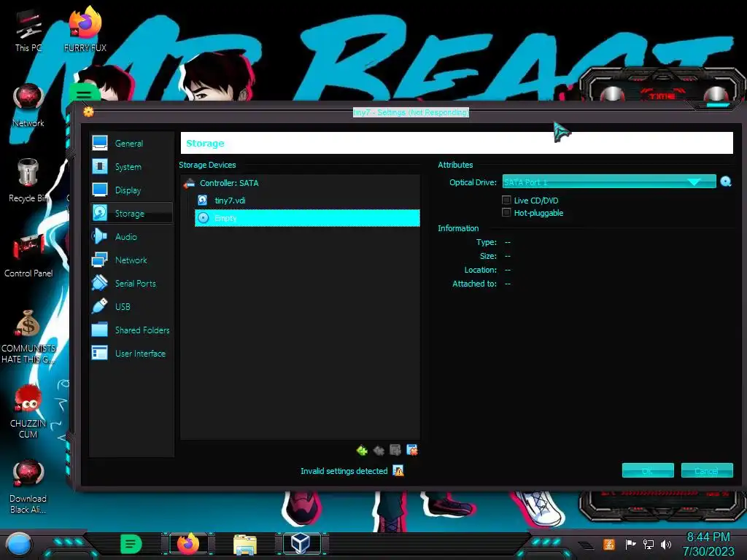Click the add storage controller icon

tap(362, 450)
